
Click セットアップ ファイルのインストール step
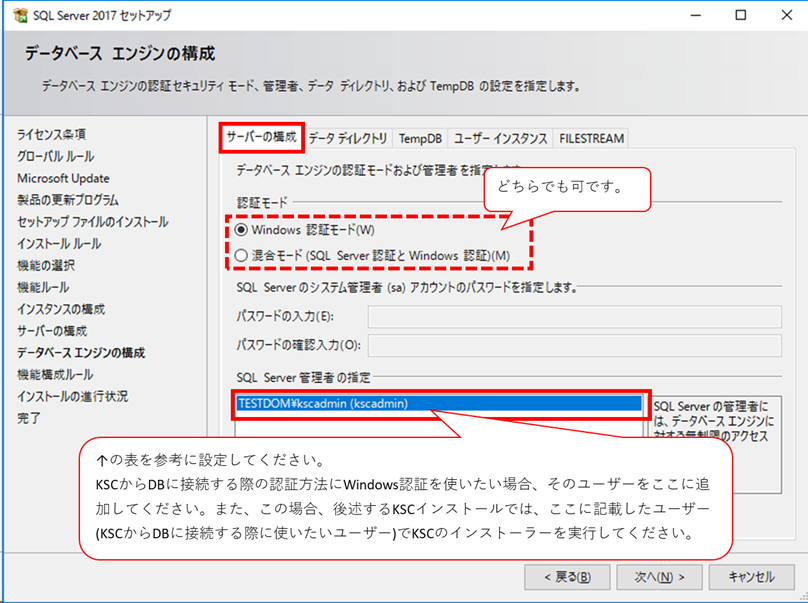pyautogui.click(x=93, y=222)
